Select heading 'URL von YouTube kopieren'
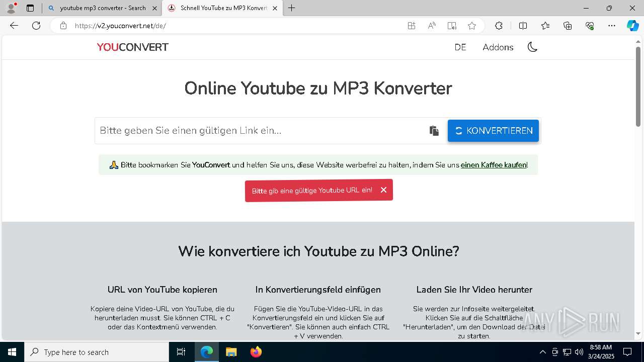This screenshot has height=362, width=644. tap(163, 290)
